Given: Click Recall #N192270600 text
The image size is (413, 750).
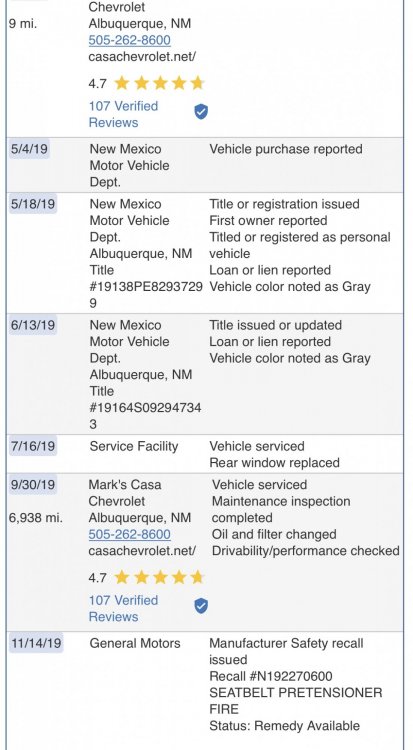Looking at the screenshot, I should pos(271,676).
